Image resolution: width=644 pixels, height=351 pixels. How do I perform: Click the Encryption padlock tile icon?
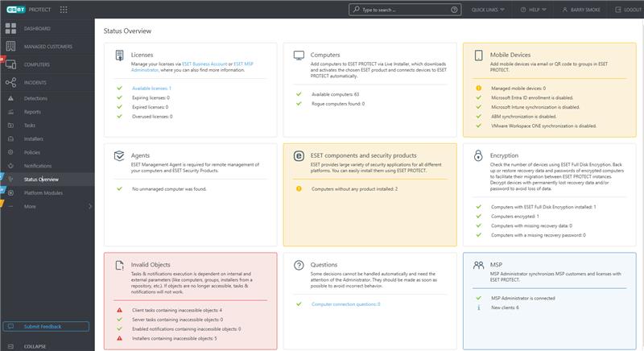point(478,155)
